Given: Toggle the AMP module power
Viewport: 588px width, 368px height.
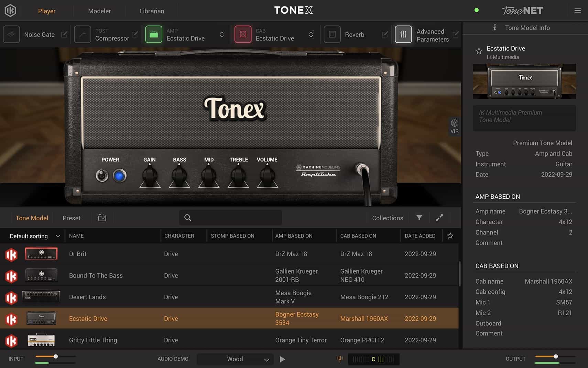Looking at the screenshot, I should pyautogui.click(x=154, y=34).
